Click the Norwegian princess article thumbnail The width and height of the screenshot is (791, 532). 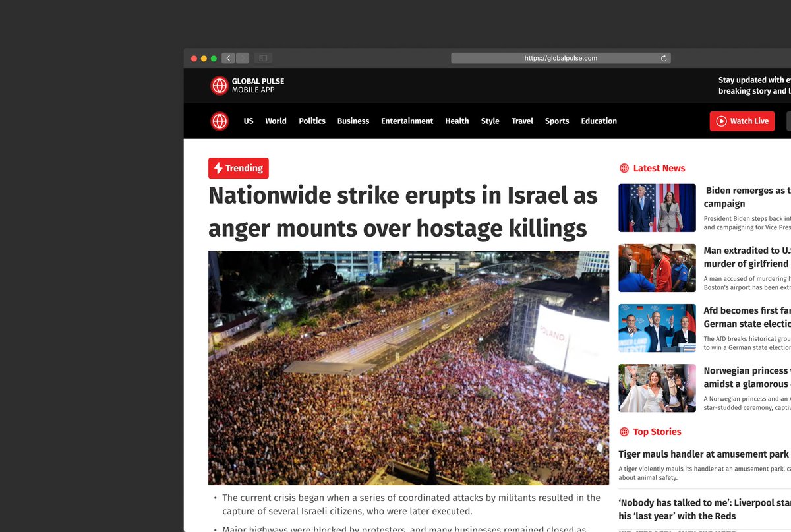pyautogui.click(x=657, y=388)
